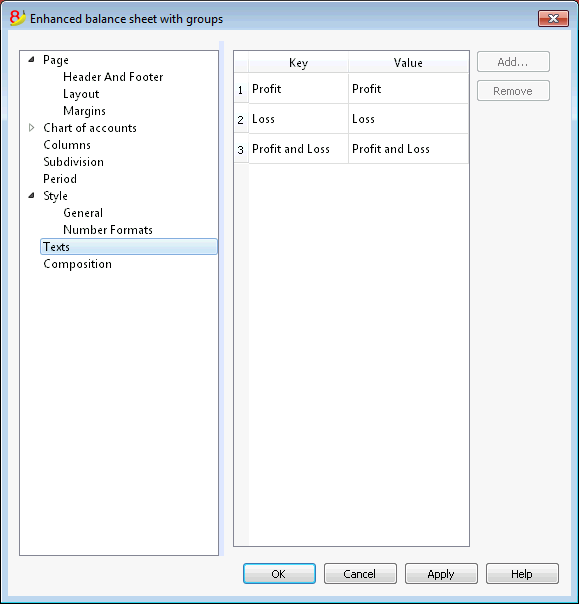This screenshot has height=604, width=579.
Task: Edit the Value cell for Loss
Action: point(408,119)
